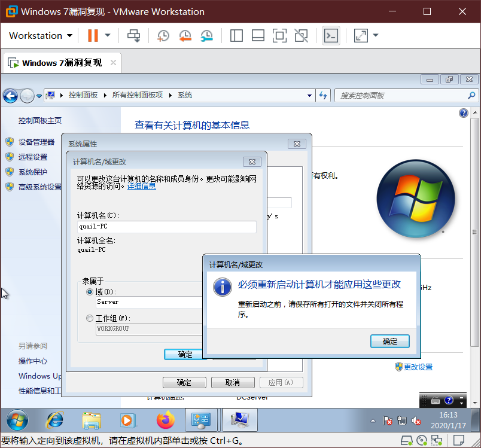Open the on-screen keyboard language bar icon
The height and width of the screenshot is (448, 481).
(x=436, y=401)
